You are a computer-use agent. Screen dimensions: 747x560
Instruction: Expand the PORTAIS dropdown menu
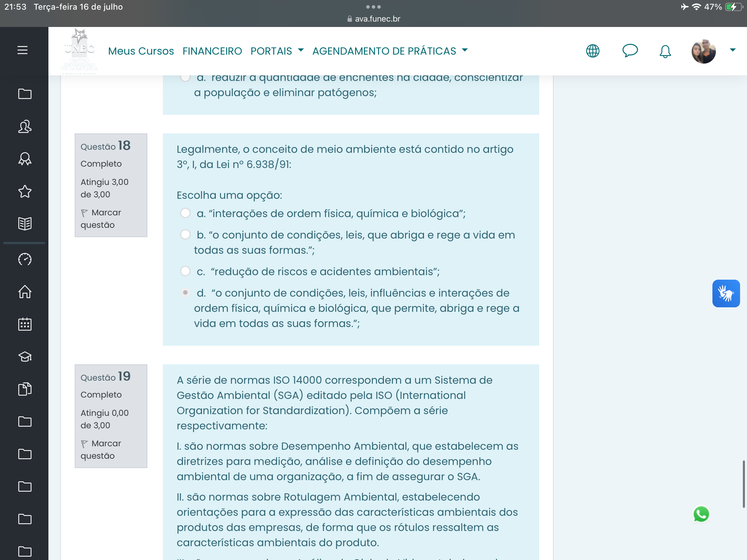tap(277, 51)
